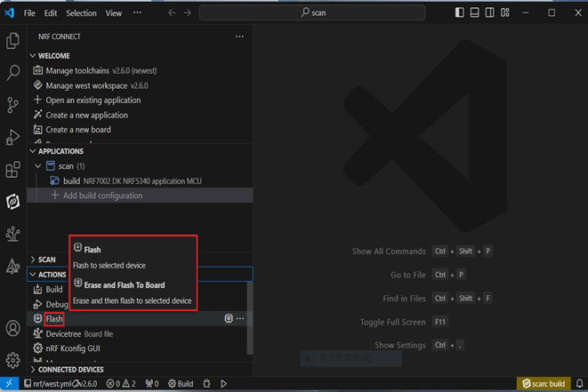Toggle the primary side bar layout button
The image size is (588, 392).
click(460, 13)
